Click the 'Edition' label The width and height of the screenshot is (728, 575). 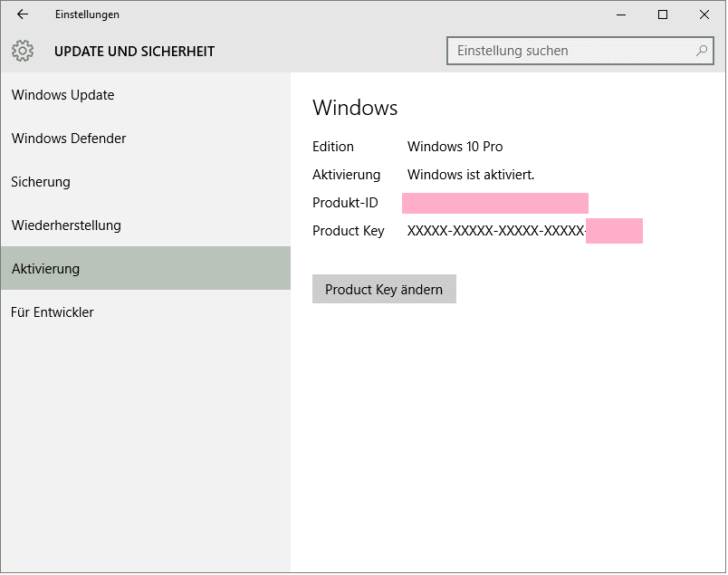[333, 147]
